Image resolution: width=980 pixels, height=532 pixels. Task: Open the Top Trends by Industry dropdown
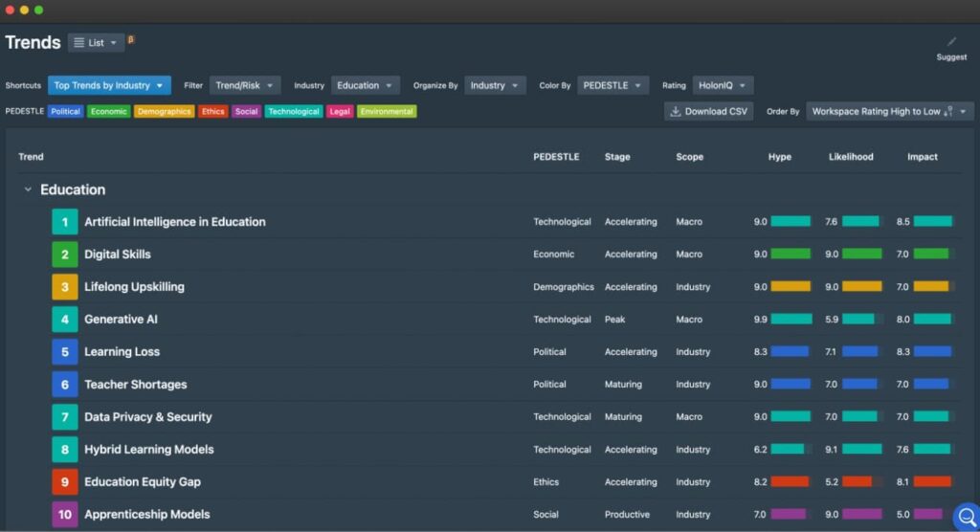click(x=109, y=85)
